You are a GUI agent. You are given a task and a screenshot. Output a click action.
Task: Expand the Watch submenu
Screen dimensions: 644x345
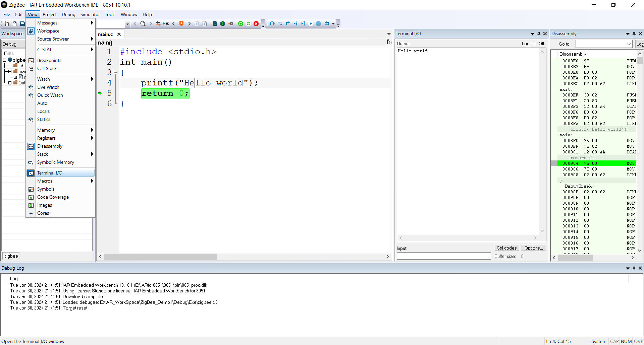pos(61,79)
